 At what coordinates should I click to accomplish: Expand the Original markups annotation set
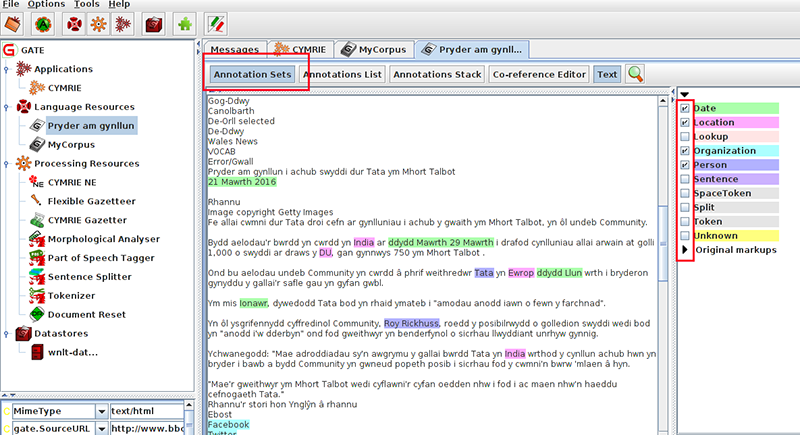tap(685, 250)
